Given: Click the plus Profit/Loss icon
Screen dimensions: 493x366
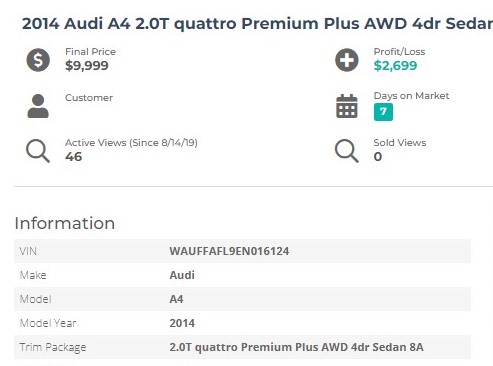Looking at the screenshot, I should 347,60.
